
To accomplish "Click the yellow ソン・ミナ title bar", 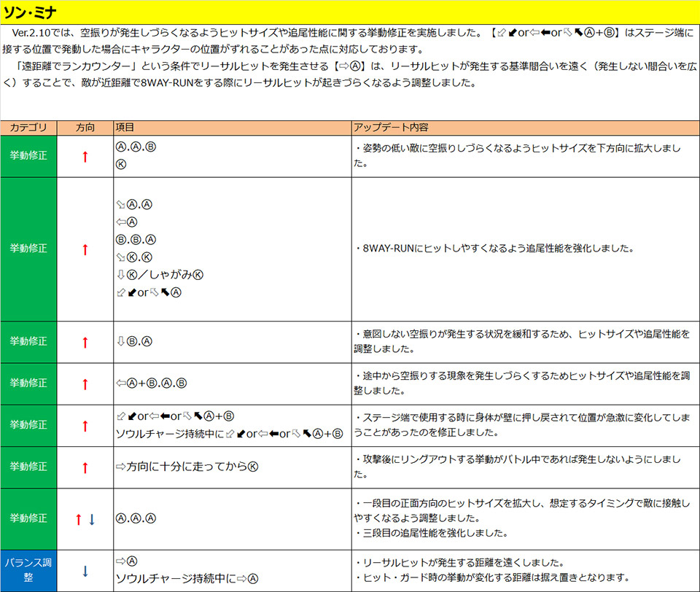I will 350,12.
